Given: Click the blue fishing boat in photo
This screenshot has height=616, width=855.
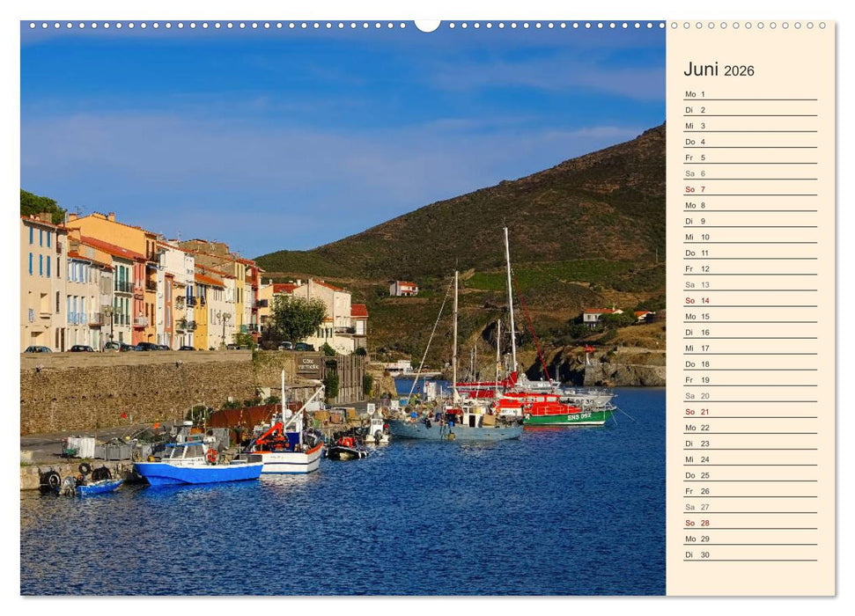Looking at the screenshot, I should pyautogui.click(x=194, y=471).
